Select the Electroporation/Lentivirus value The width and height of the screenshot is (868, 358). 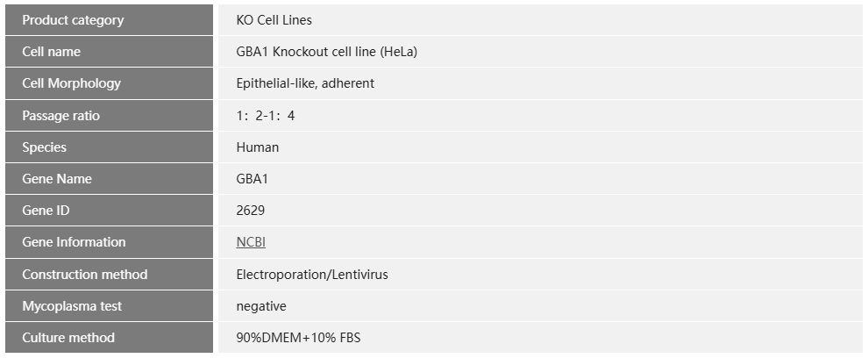coord(312,275)
